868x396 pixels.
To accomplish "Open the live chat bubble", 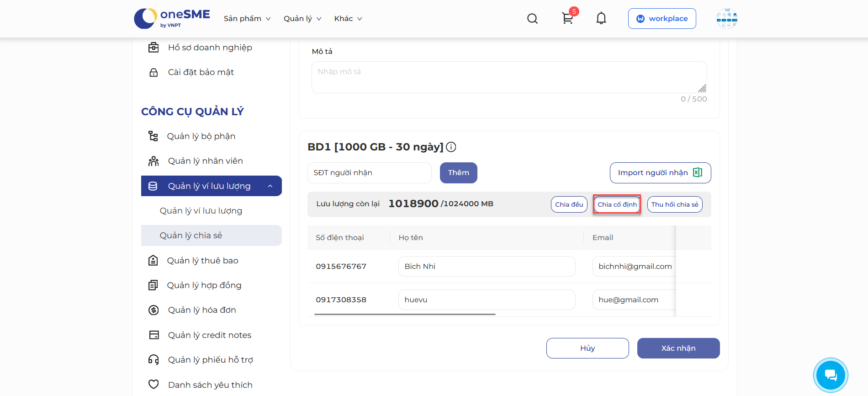I will [831, 375].
